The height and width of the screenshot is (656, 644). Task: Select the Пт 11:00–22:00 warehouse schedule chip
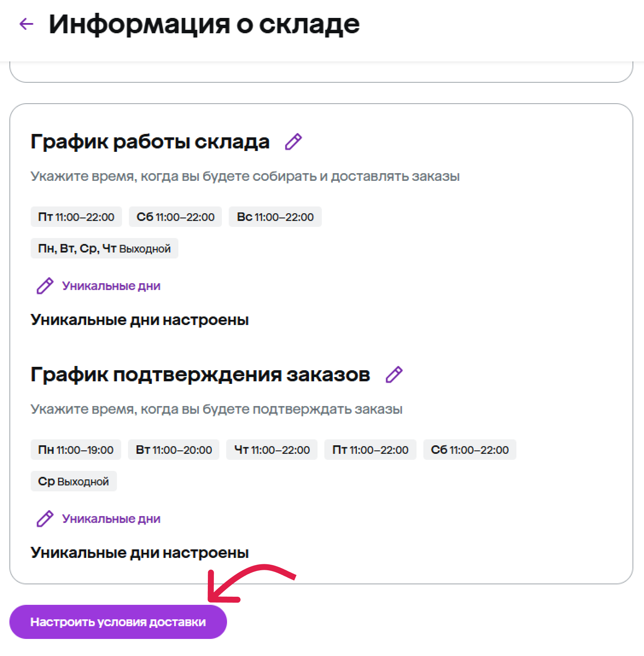pyautogui.click(x=76, y=217)
